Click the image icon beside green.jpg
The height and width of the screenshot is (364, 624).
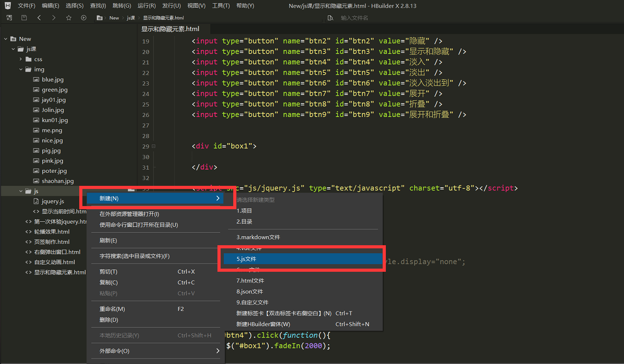[x=36, y=90]
